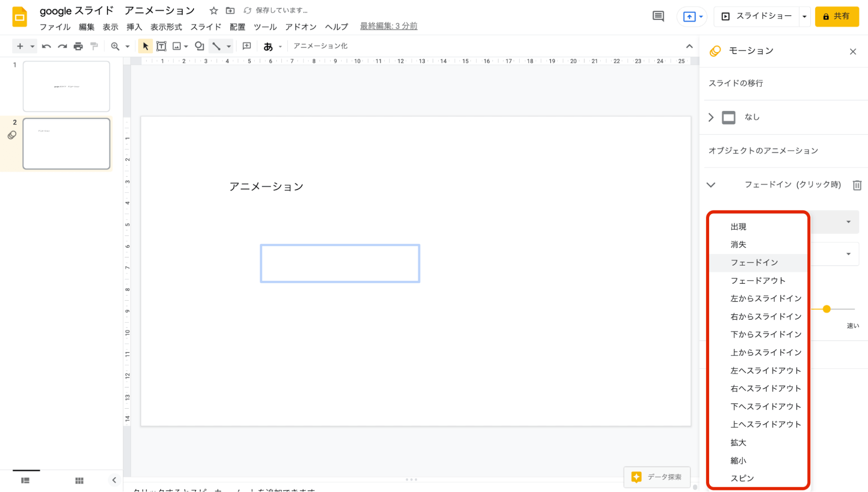Select the line tool
Image resolution: width=868 pixels, height=492 pixels.
pyautogui.click(x=216, y=46)
